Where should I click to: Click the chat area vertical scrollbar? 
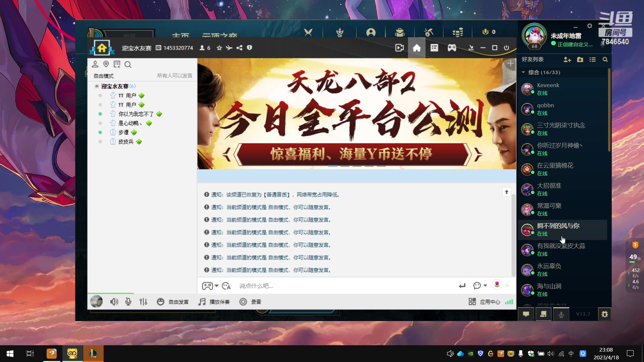point(513,235)
